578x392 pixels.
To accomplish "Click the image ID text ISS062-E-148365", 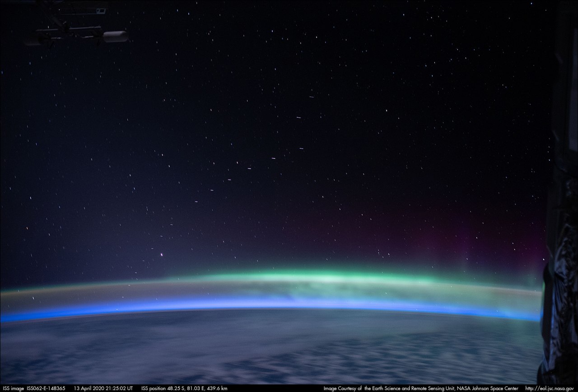I will [46, 388].
